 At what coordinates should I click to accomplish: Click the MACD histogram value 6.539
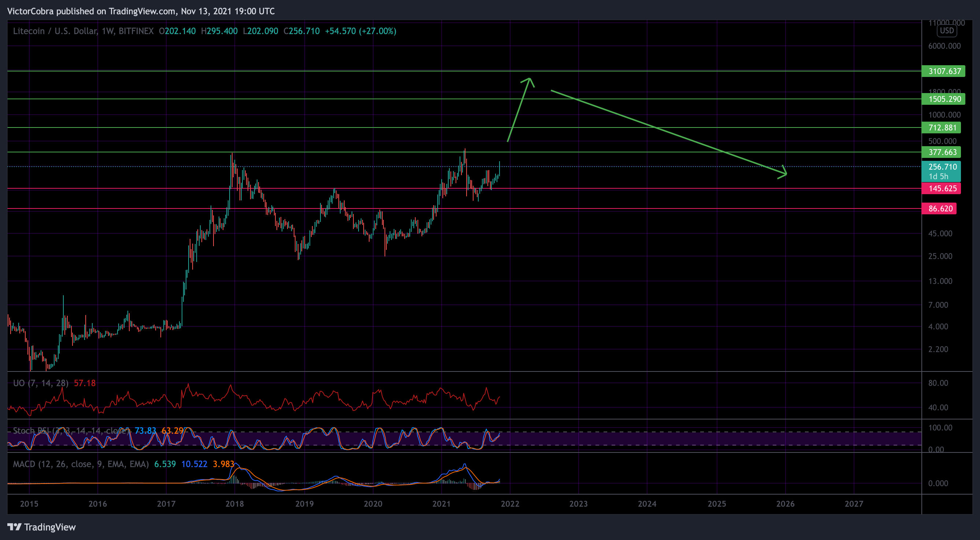coord(165,464)
